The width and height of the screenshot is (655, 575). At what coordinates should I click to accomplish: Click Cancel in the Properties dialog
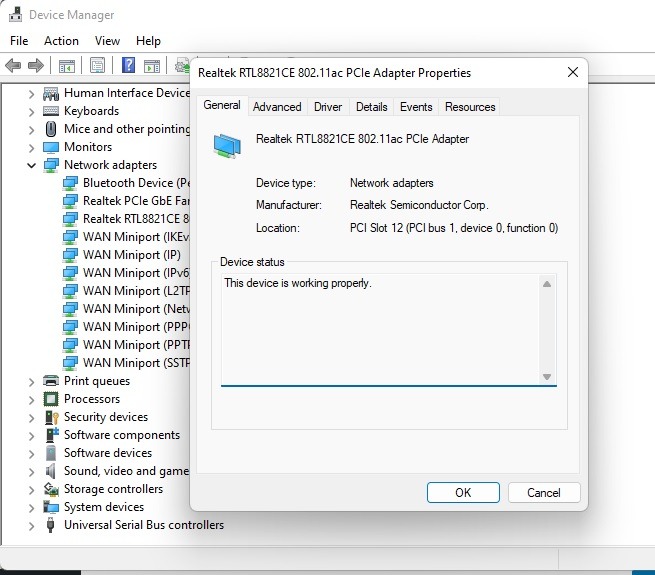[543, 493]
